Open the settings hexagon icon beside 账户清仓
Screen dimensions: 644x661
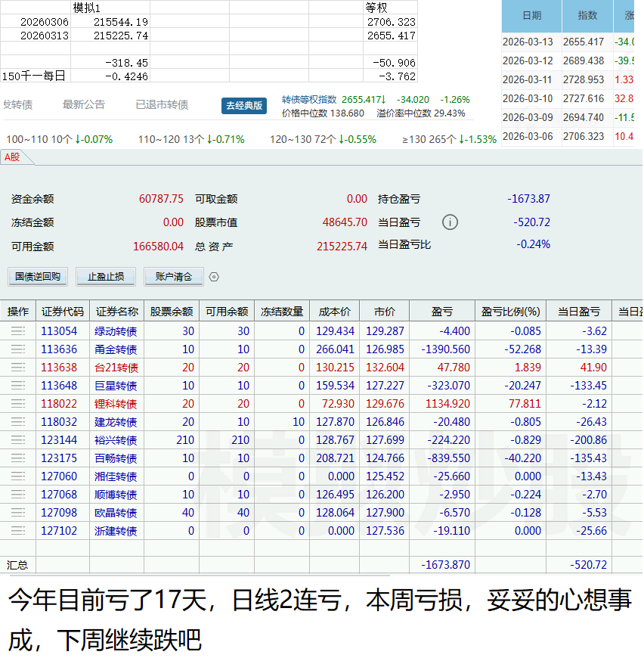pos(214,277)
